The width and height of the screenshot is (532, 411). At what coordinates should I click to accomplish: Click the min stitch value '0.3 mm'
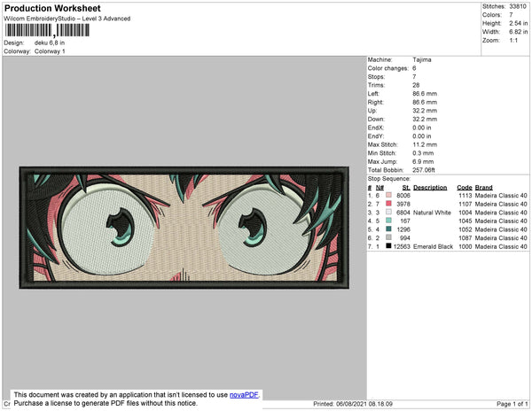(423, 153)
